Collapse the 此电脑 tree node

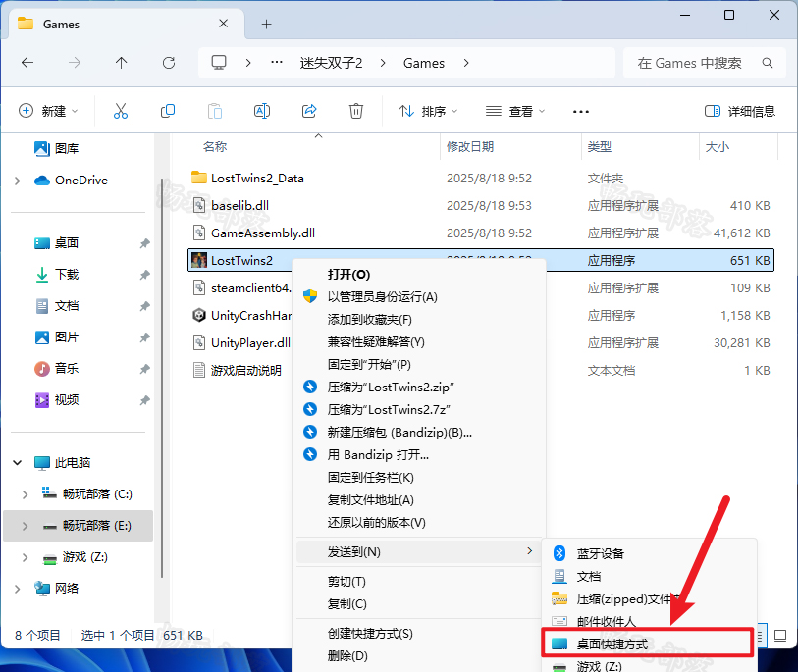tap(18, 462)
